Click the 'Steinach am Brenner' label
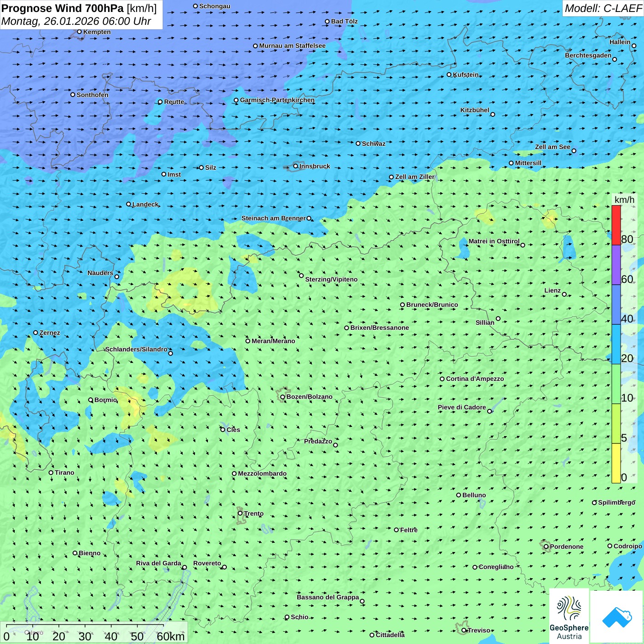 click(274, 218)
